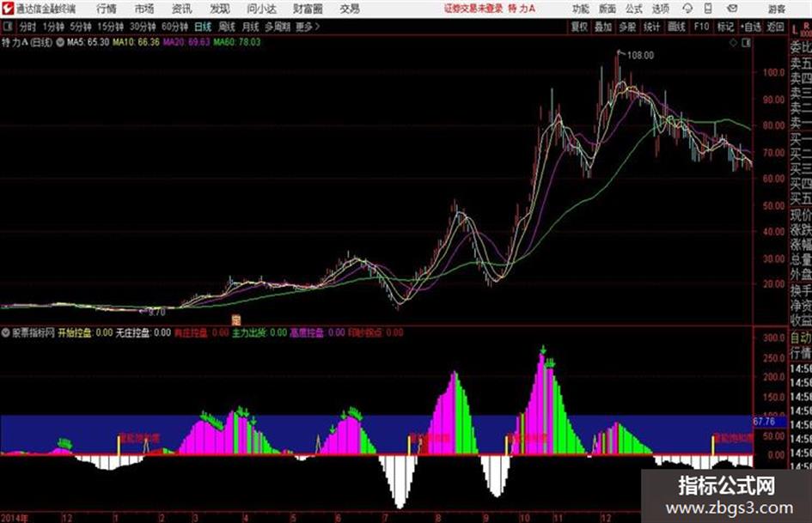Toggle the left panel icon beside 分时
The image size is (812, 523).
click(7, 27)
